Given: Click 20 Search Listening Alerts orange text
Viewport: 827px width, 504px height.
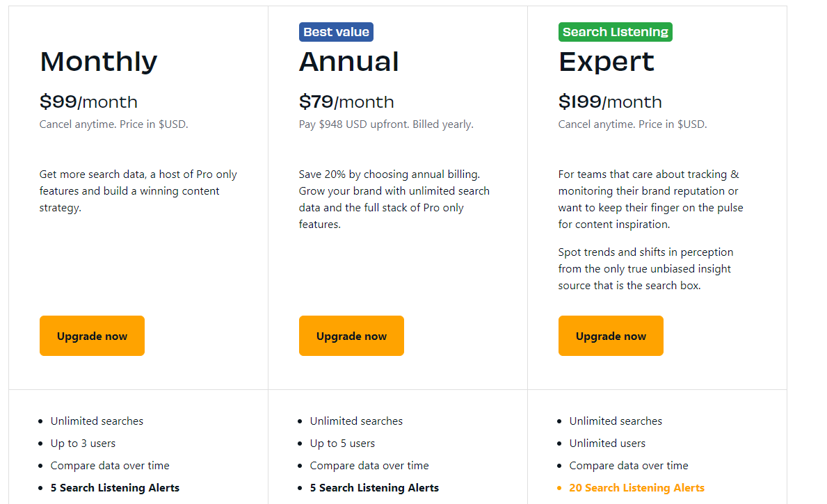Looking at the screenshot, I should point(636,488).
